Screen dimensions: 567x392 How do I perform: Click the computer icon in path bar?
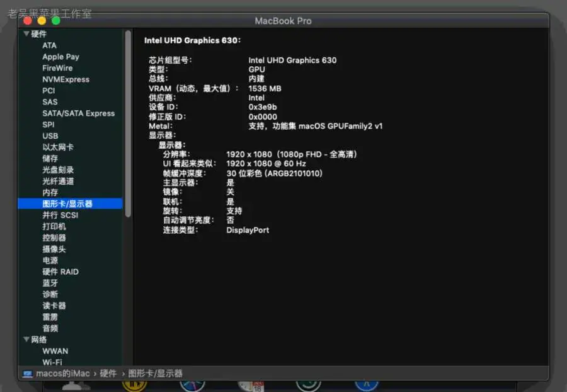[x=28, y=374]
